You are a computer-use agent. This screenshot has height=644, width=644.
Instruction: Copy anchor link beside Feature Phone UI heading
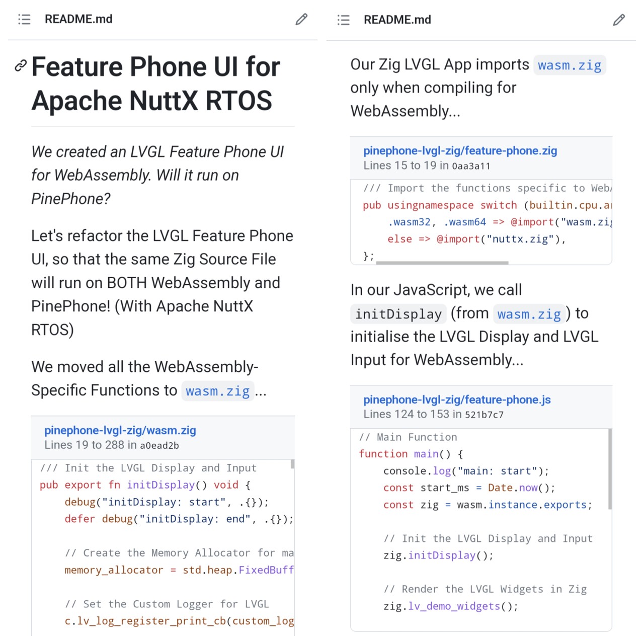(x=21, y=65)
